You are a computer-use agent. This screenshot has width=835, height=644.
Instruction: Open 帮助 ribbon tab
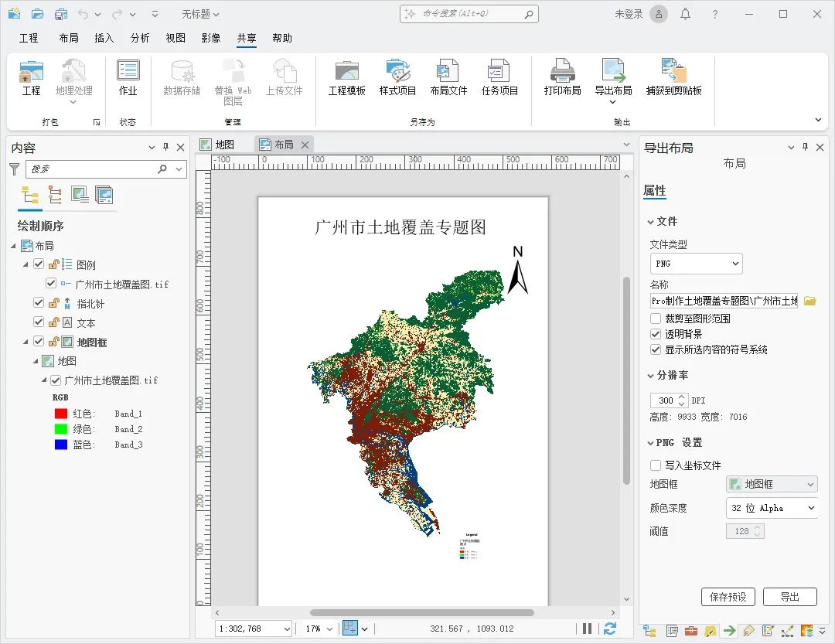[x=281, y=38]
